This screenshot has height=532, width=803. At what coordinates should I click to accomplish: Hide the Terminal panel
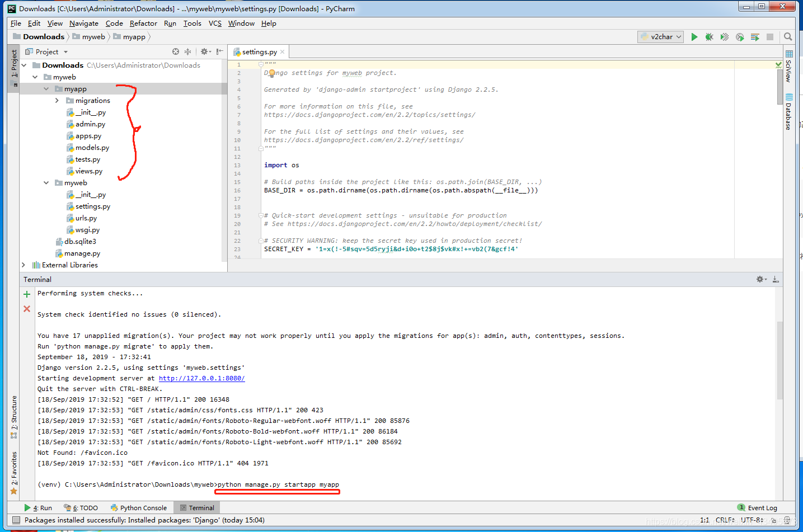776,279
